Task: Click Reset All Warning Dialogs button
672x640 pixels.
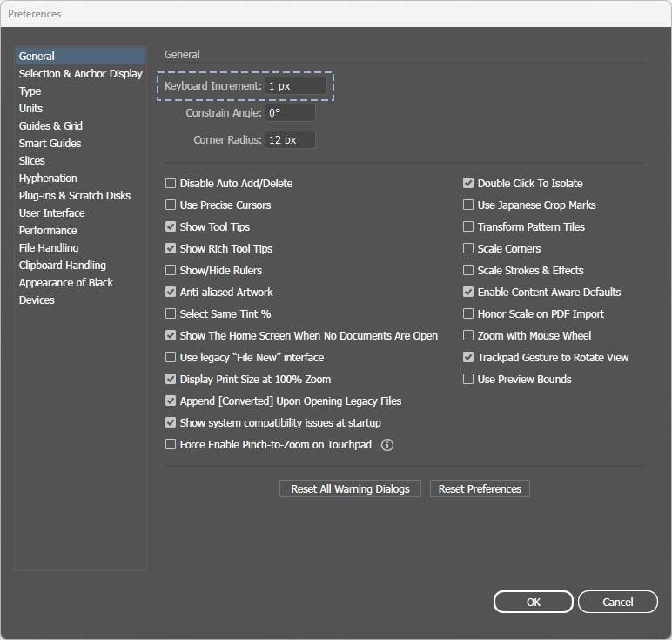Action: coord(350,488)
